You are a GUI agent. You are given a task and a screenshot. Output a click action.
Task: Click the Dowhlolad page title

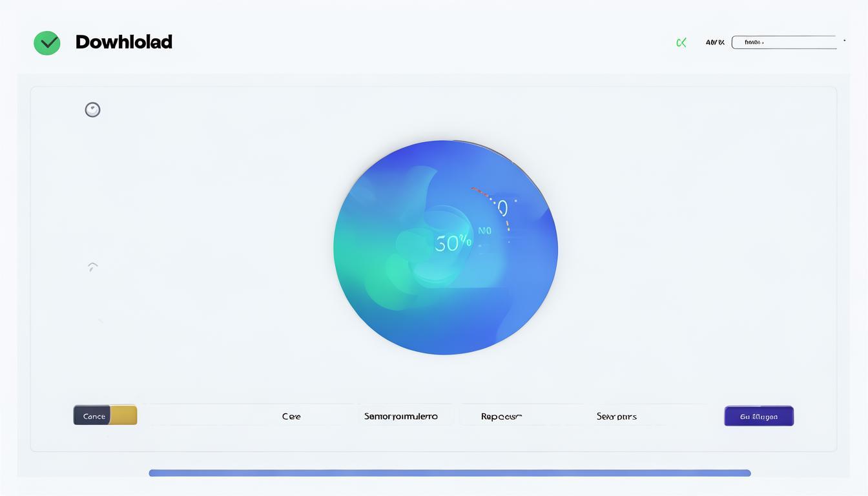pos(124,42)
